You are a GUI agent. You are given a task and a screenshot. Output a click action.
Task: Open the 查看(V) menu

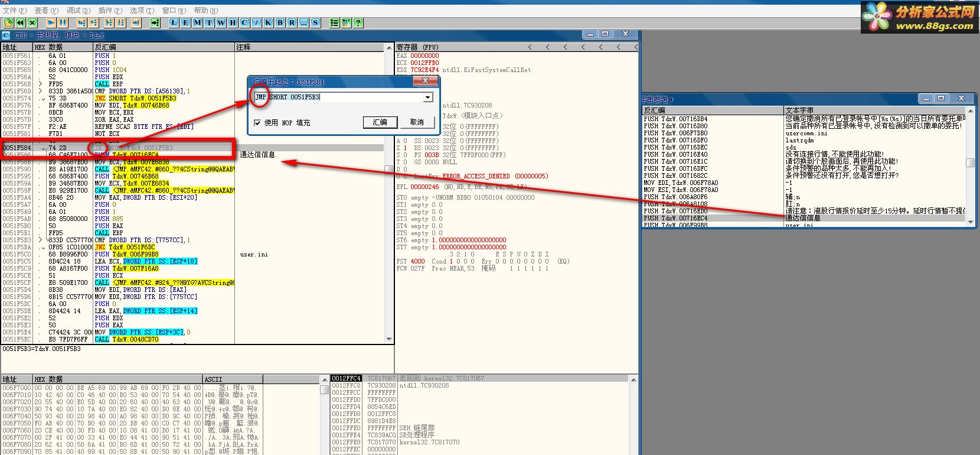tap(46, 10)
